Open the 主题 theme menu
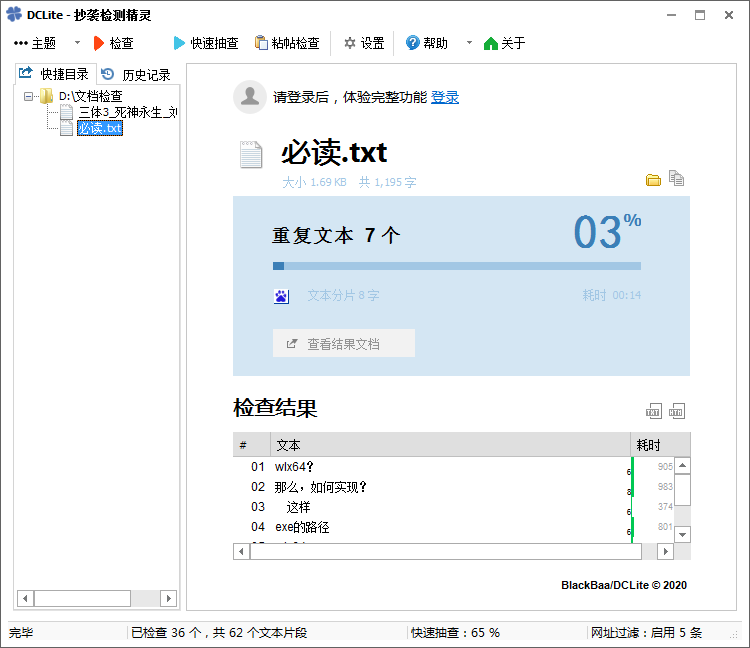This screenshot has width=750, height=648. [35, 44]
